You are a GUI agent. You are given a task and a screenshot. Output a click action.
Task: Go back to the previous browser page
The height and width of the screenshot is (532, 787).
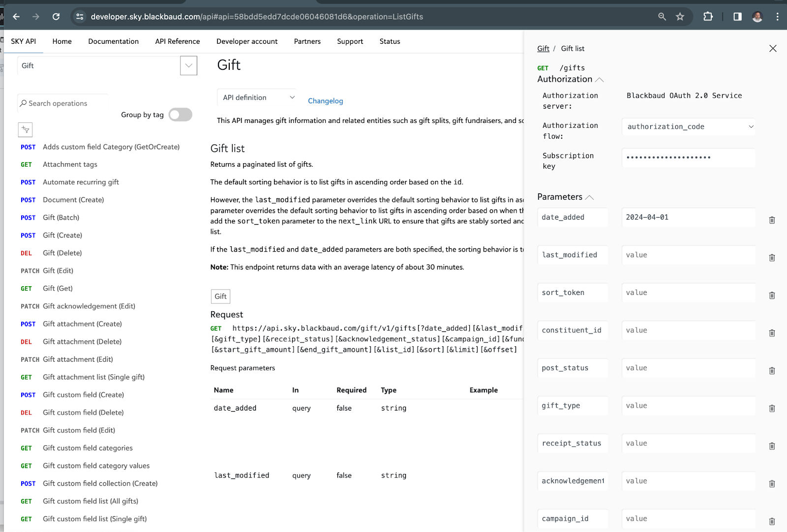(16, 17)
